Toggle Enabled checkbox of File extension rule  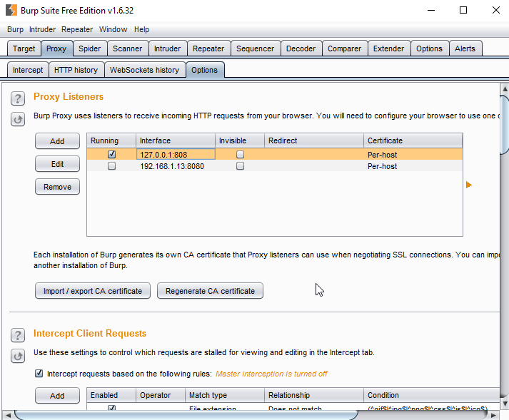click(111, 407)
